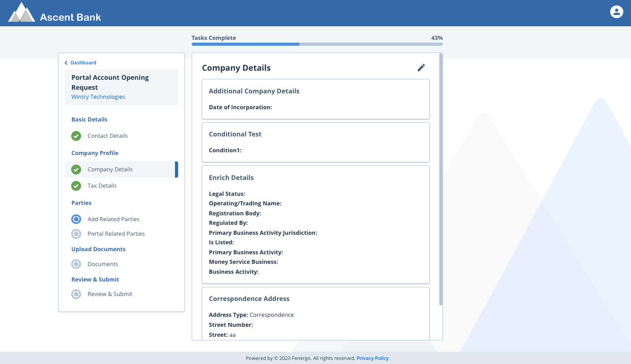The image size is (631, 364).
Task: Click the completed checkmark beside Tax Details
Action: pyautogui.click(x=76, y=185)
